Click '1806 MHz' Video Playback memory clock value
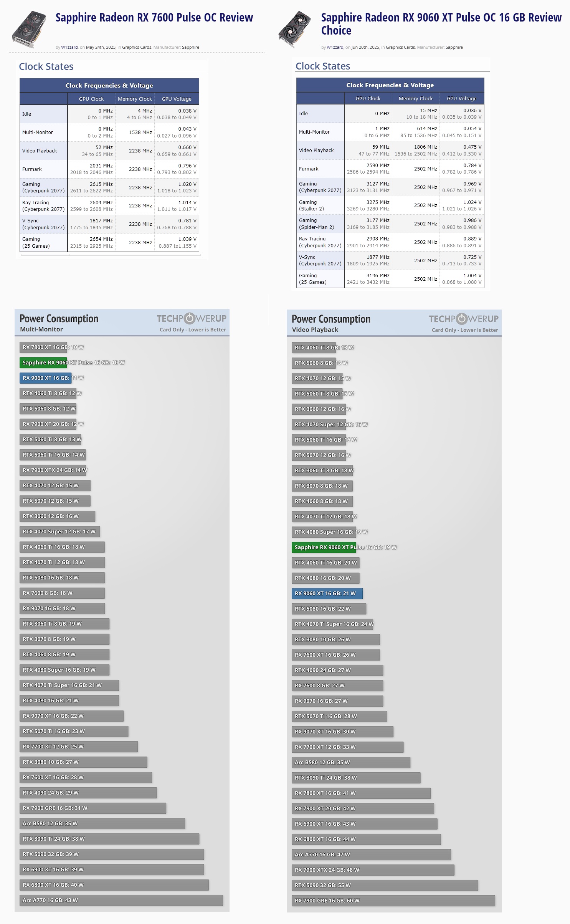This screenshot has height=924, width=570. pyautogui.click(x=426, y=147)
